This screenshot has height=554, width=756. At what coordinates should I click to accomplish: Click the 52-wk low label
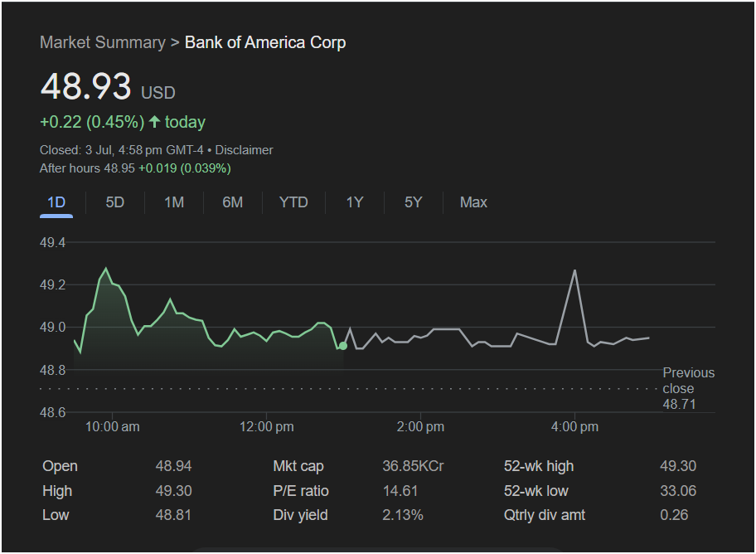(536, 491)
